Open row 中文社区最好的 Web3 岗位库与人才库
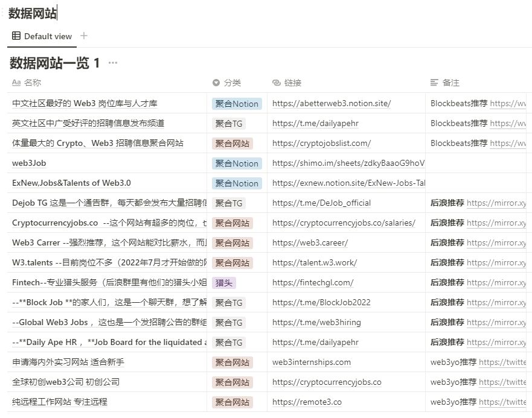Image resolution: width=532 pixels, height=418 pixels. (x=85, y=103)
